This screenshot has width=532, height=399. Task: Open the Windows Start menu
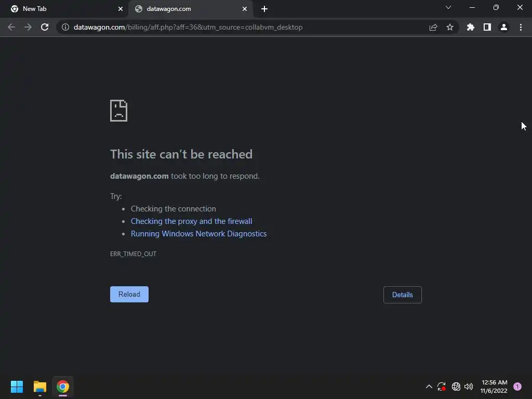pos(17,387)
